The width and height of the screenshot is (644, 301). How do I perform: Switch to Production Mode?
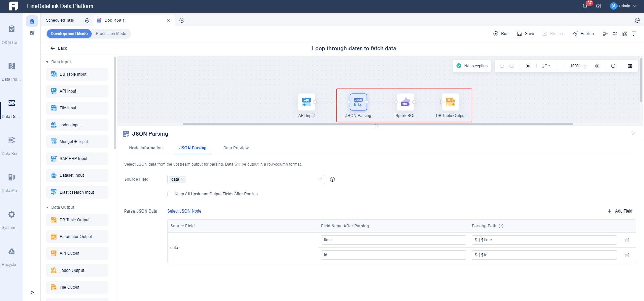pyautogui.click(x=111, y=34)
